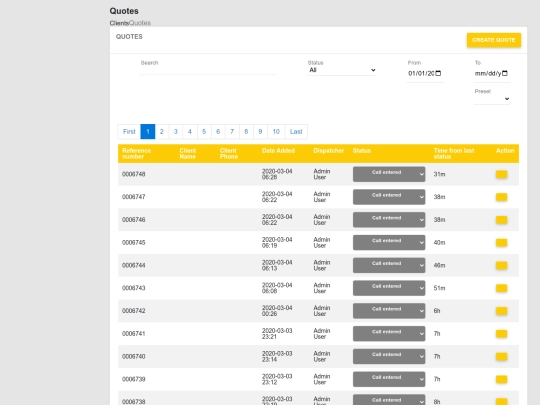Click reference number 0006743

[x=134, y=288]
